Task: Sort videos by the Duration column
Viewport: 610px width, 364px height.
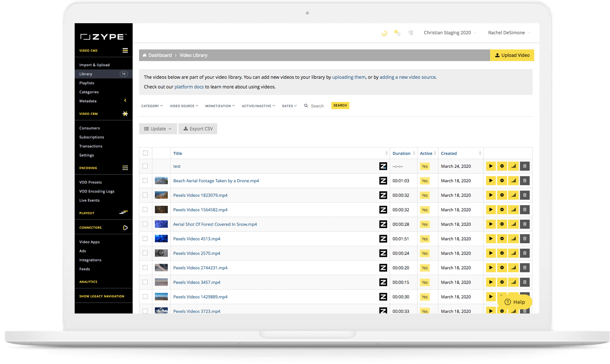Action: tap(402, 153)
